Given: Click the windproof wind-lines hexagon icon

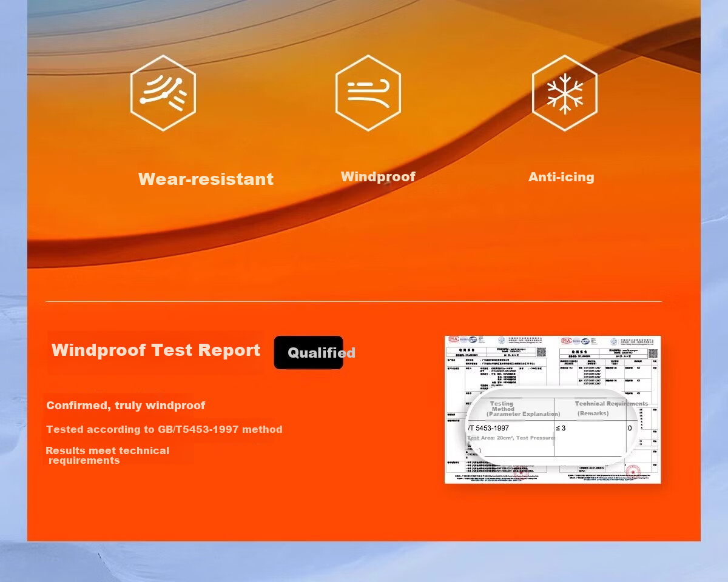Looking at the screenshot, I should (x=368, y=93).
